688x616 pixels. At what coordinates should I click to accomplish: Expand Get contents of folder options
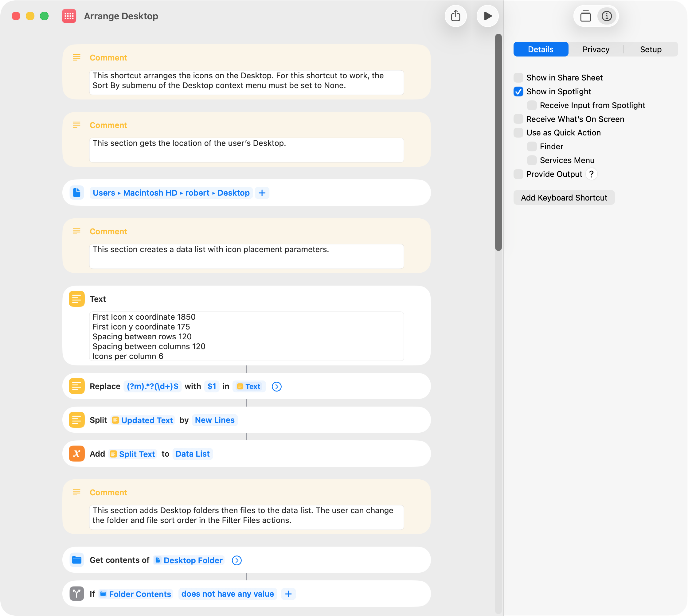click(x=236, y=560)
